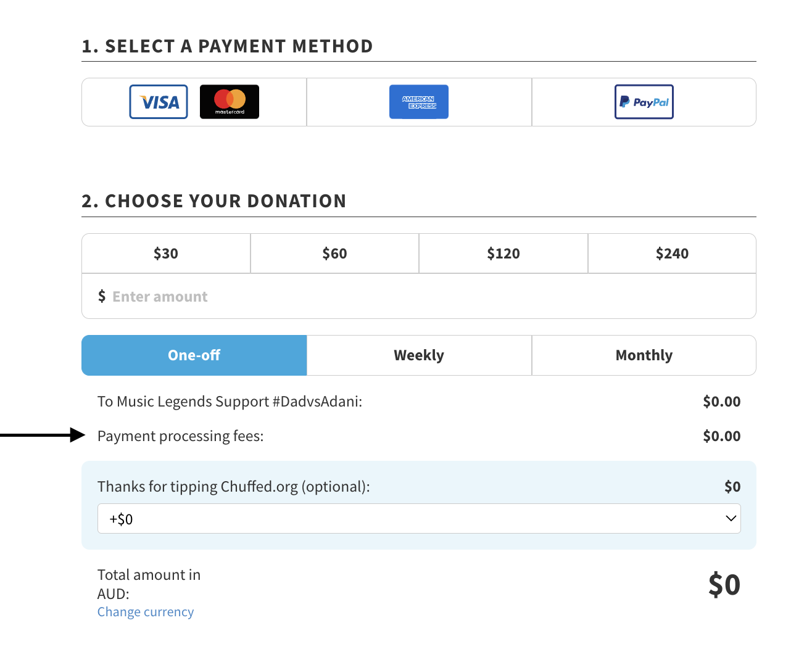Click the American Express payment panel
The image size is (812, 665).
coord(419,102)
